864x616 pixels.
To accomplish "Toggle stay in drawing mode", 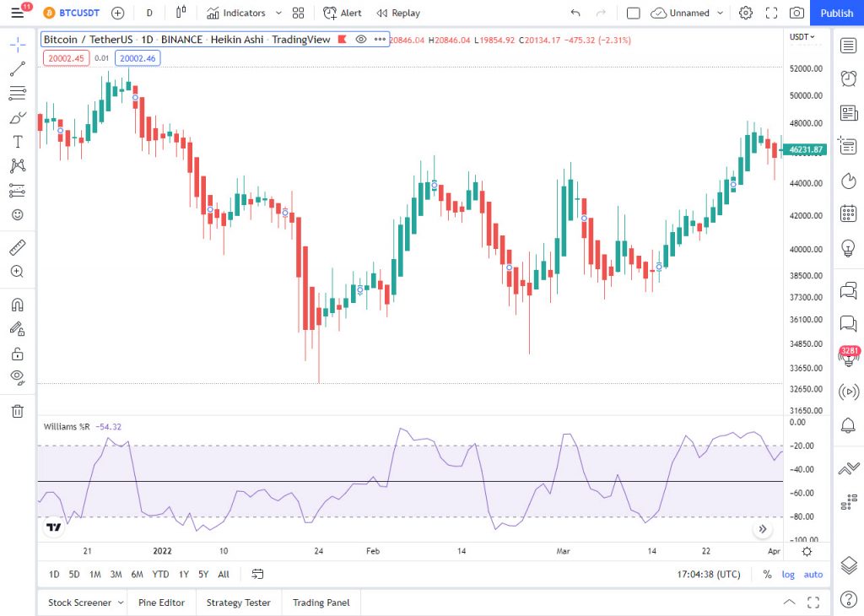I will [x=18, y=329].
